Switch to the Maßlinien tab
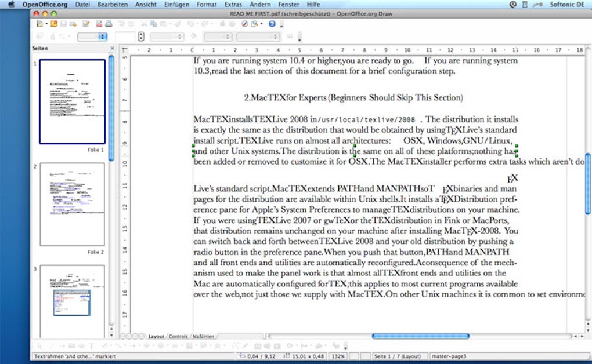This screenshot has width=592, height=364. click(x=203, y=336)
